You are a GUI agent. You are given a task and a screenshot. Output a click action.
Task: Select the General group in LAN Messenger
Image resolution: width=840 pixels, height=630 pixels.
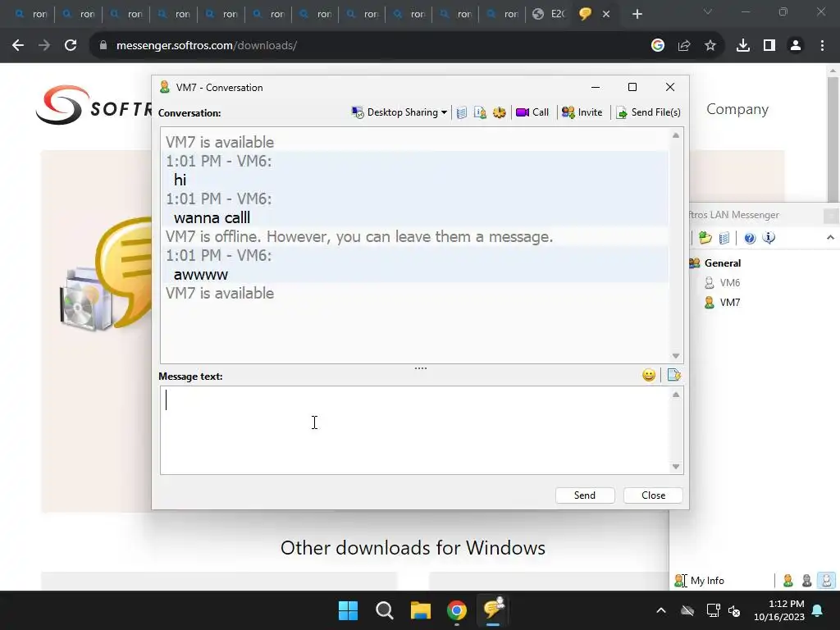click(722, 263)
